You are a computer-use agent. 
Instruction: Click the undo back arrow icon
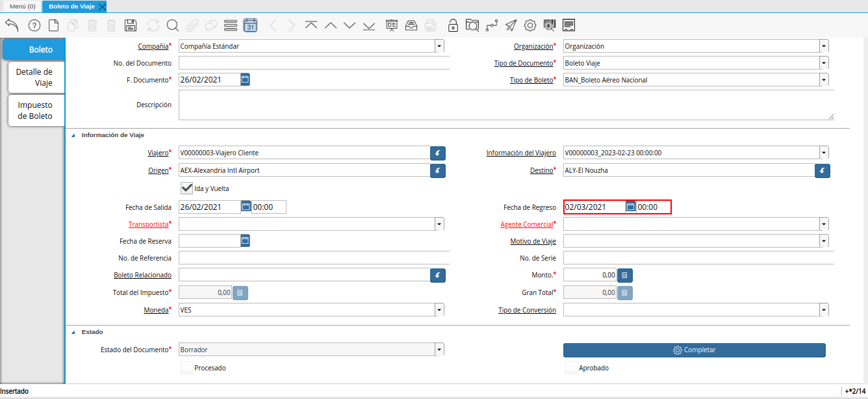point(12,25)
